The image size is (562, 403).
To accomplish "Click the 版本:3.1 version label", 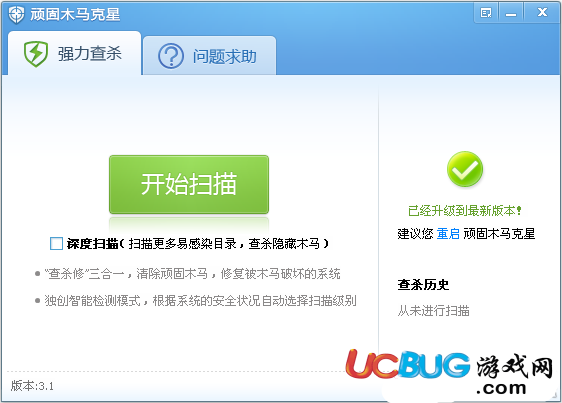I will tap(32, 386).
